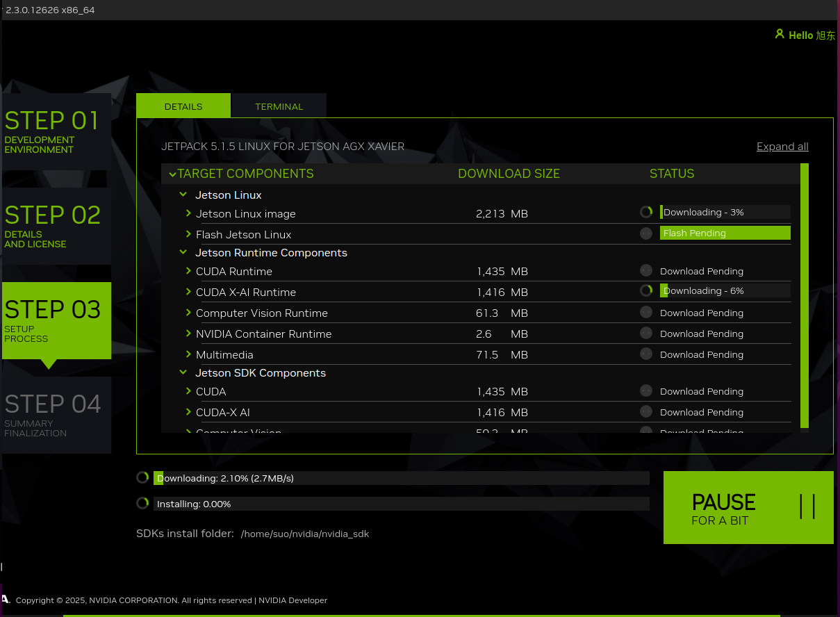
Task: Expand the CUDA X-AI Runtime row
Action: coord(189,292)
